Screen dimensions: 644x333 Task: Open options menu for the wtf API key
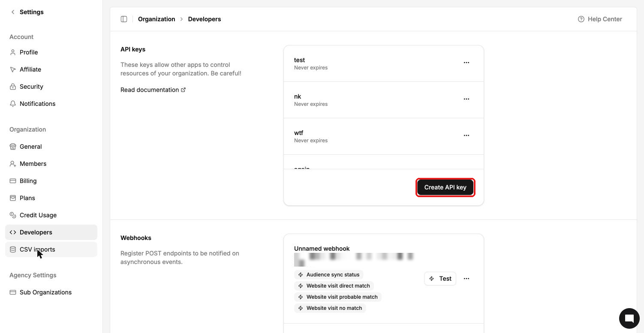[x=466, y=135]
